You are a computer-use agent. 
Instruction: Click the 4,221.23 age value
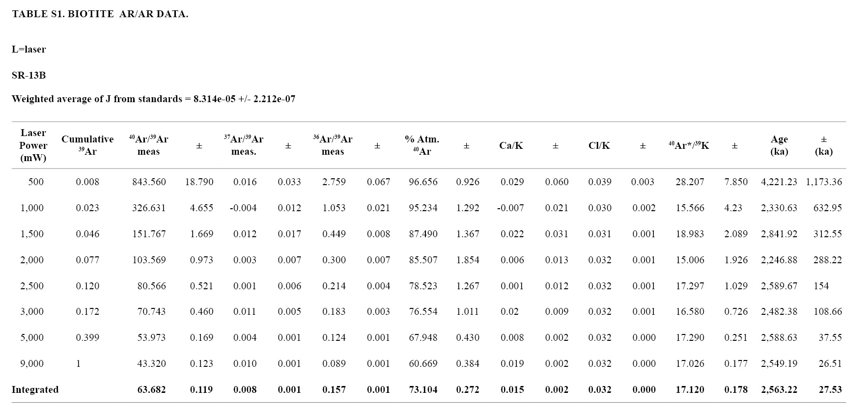click(x=779, y=182)
